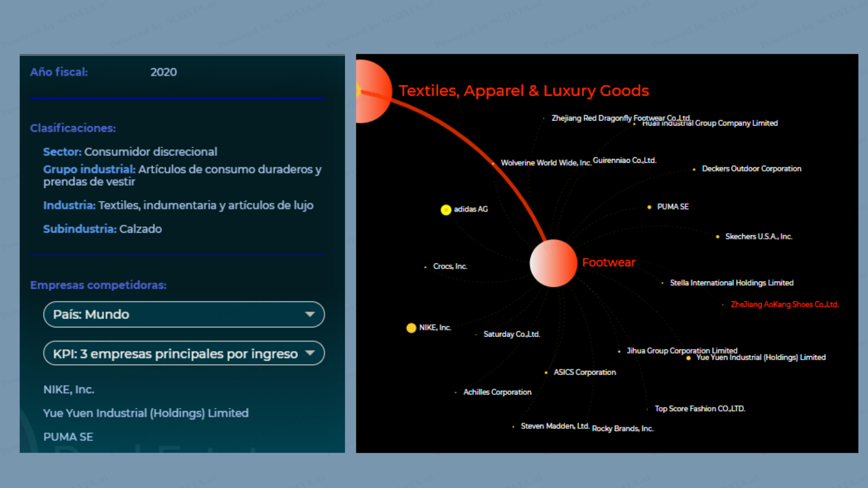
Task: Click Clasificaciones heading
Action: [x=73, y=128]
